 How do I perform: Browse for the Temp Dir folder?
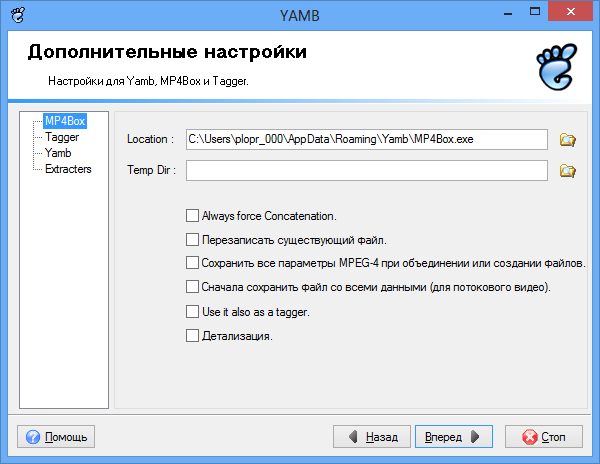(567, 170)
